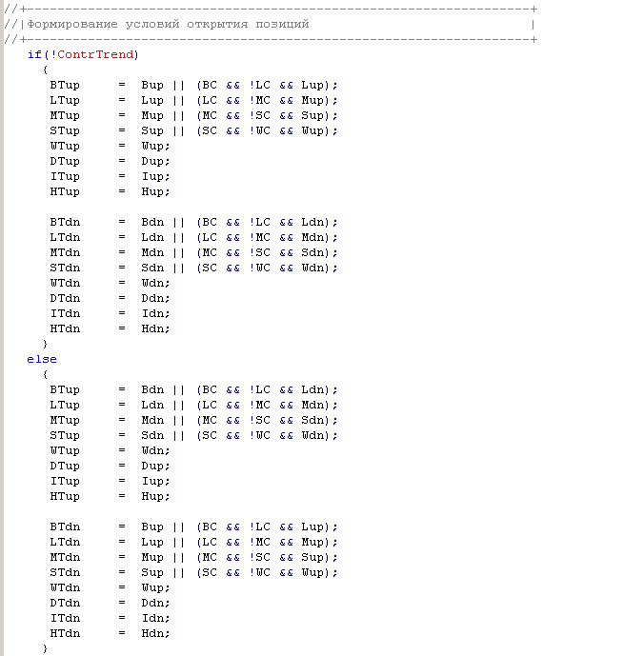Viewport: 644px width, 656px height.
Task: Click line 'BTdn = Bdn || (BC && !LC && Ldn);'
Action: point(193,222)
